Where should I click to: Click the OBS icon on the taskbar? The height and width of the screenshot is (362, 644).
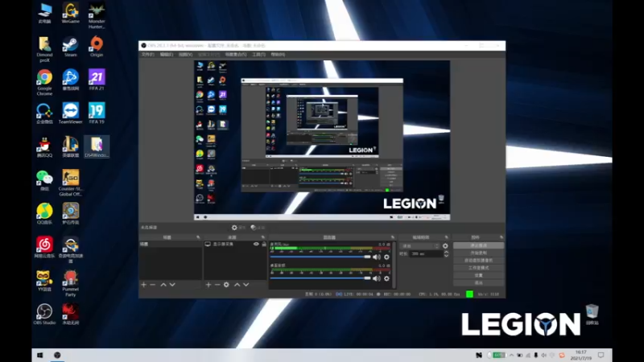pos(57,355)
